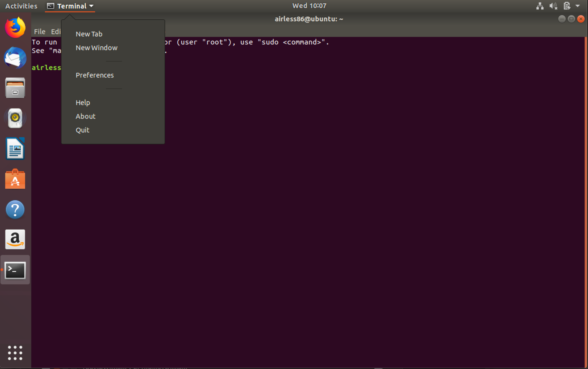The height and width of the screenshot is (369, 588).
Task: Quit Terminal via the menu
Action: point(83,130)
